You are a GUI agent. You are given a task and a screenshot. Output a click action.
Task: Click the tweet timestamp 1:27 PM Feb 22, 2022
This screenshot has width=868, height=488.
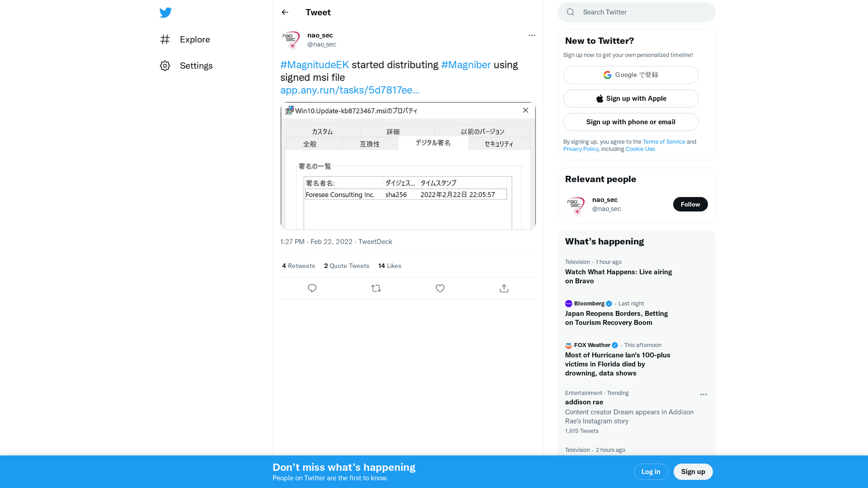pyautogui.click(x=316, y=242)
